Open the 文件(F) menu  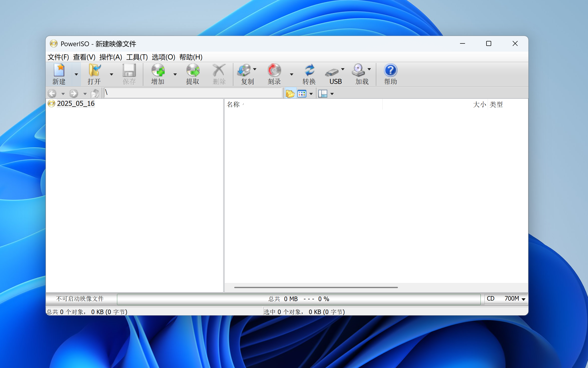click(x=58, y=57)
